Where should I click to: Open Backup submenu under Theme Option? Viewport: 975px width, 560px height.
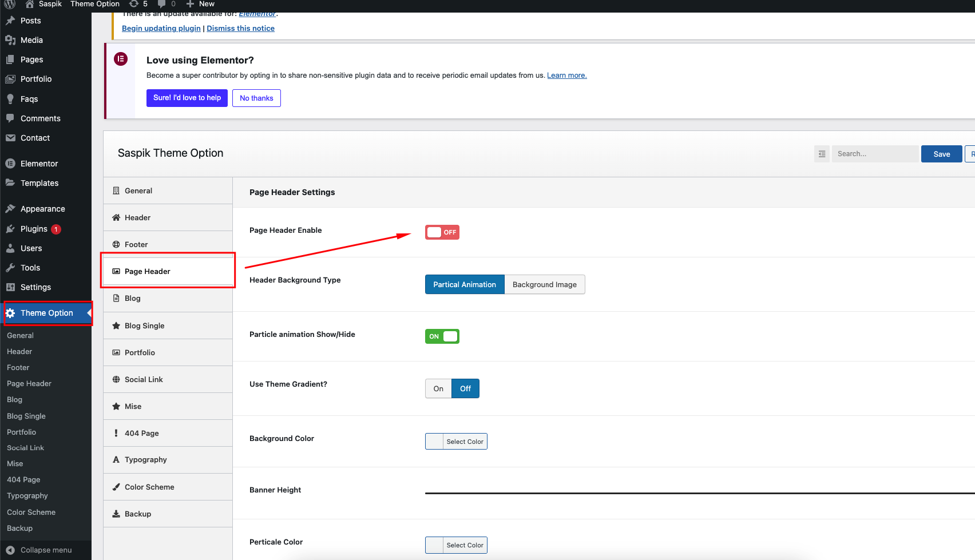19,528
